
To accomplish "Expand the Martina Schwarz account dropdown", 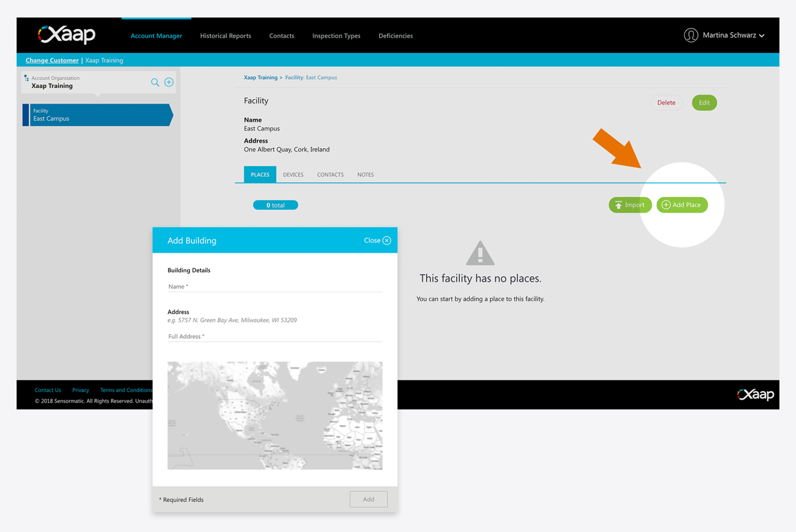I will click(762, 36).
